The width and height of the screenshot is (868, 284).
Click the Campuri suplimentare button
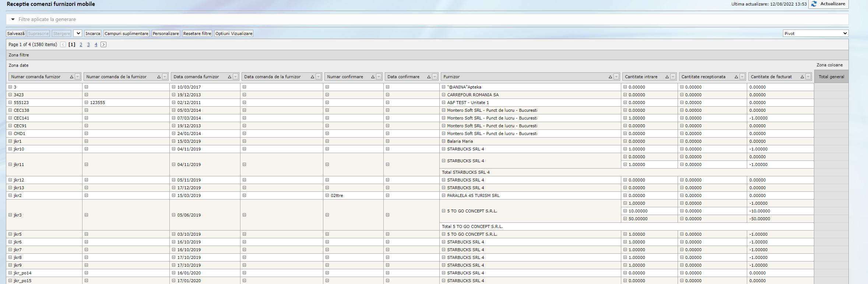[126, 34]
